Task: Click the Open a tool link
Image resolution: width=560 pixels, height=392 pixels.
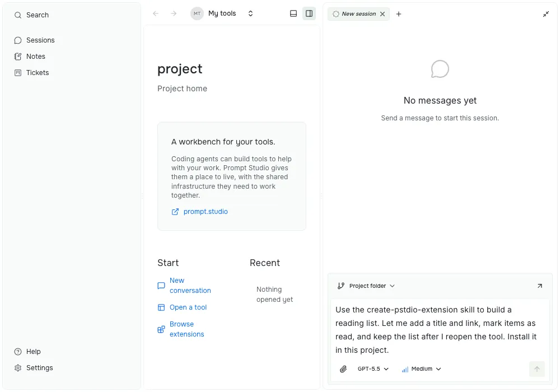Action: tap(188, 307)
